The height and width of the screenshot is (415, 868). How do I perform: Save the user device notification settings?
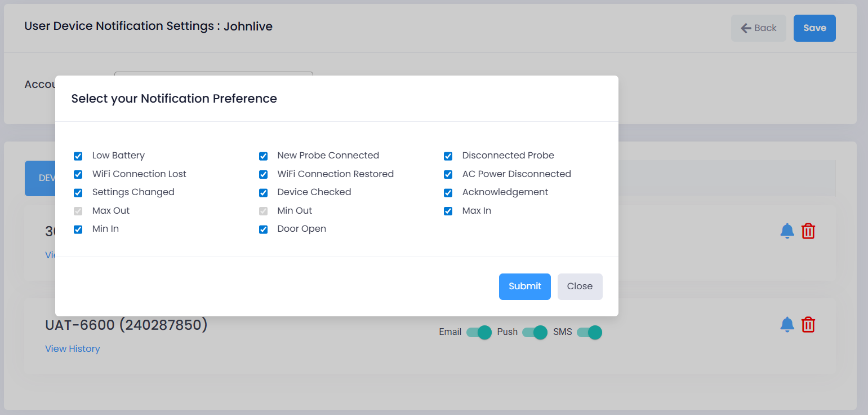814,28
